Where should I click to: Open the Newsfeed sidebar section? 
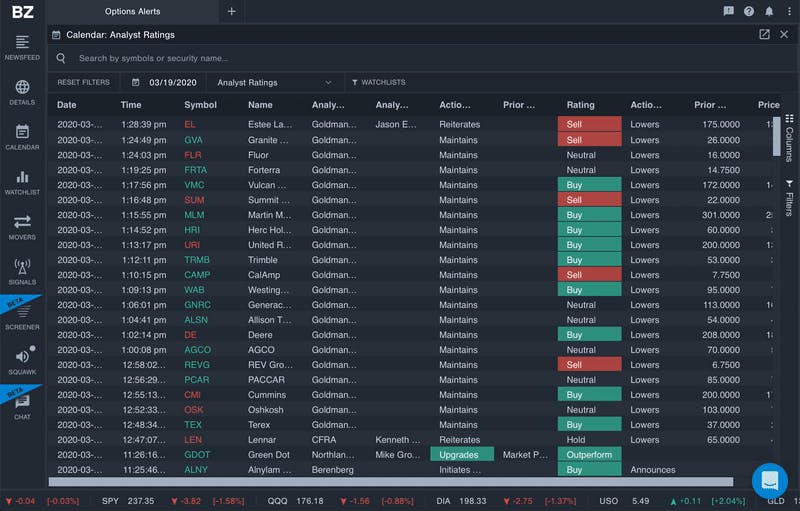pyautogui.click(x=22, y=48)
